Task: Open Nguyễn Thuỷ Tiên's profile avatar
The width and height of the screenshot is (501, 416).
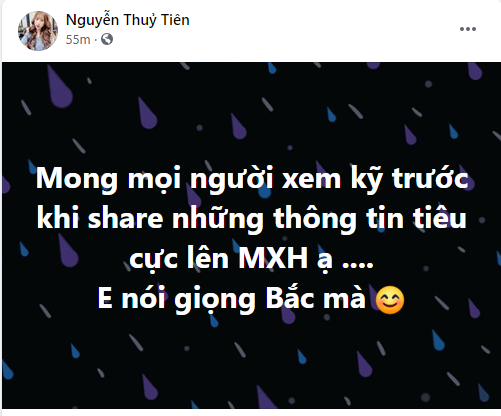Action: point(38,31)
